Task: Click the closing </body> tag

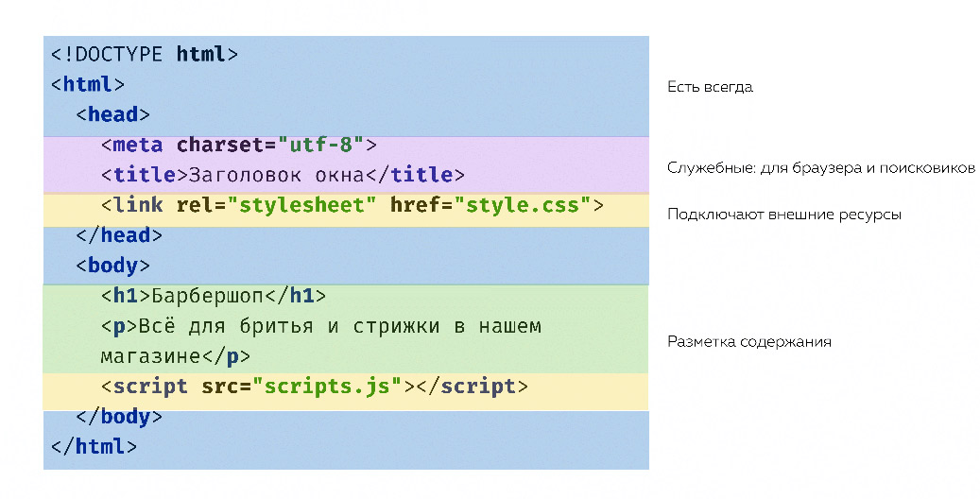Action: [119, 417]
